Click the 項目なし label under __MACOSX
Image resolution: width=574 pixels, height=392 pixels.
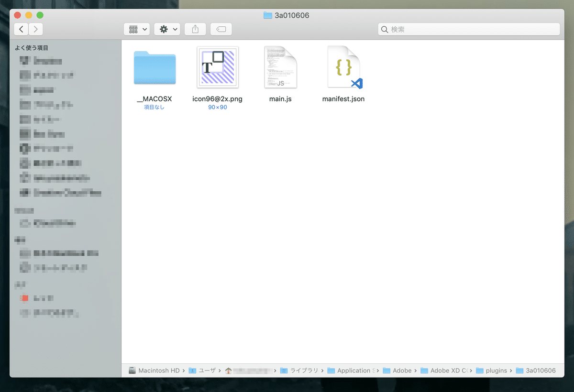[x=154, y=108]
